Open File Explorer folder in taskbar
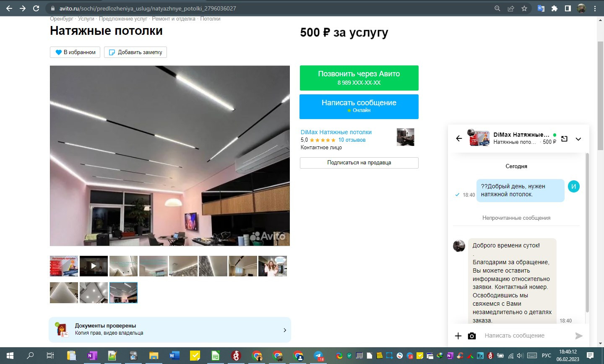Image resolution: width=604 pixels, height=364 pixels. [x=153, y=356]
